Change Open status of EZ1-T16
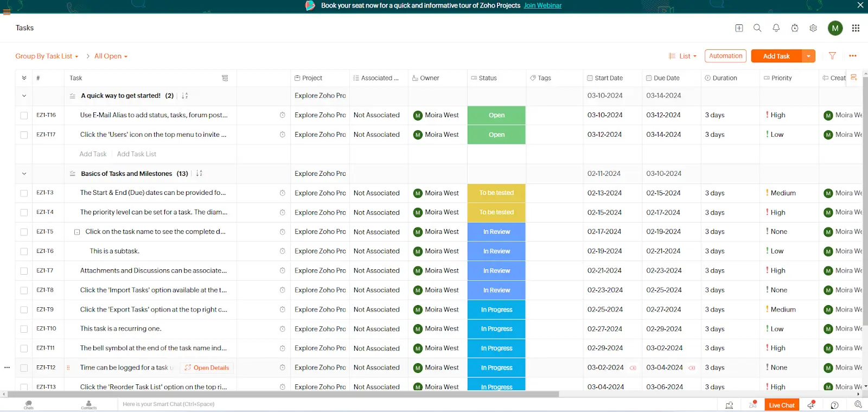The width and height of the screenshot is (868, 412). coord(496,115)
